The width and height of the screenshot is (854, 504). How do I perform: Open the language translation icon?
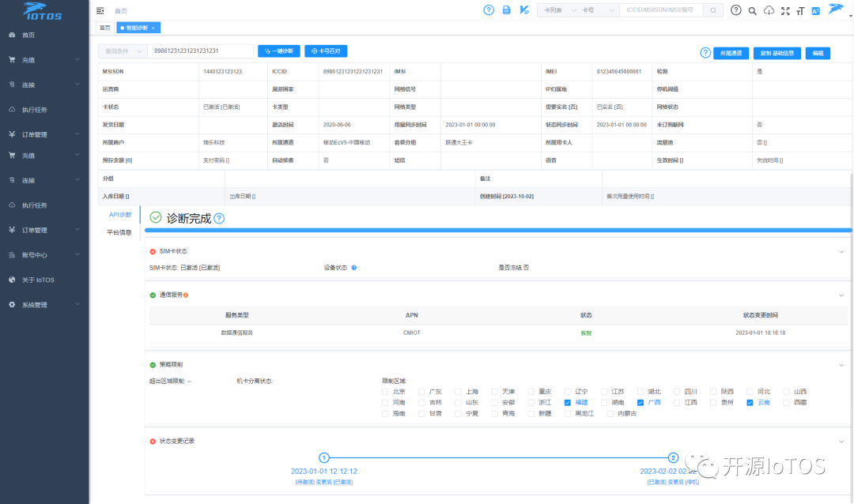pos(815,11)
